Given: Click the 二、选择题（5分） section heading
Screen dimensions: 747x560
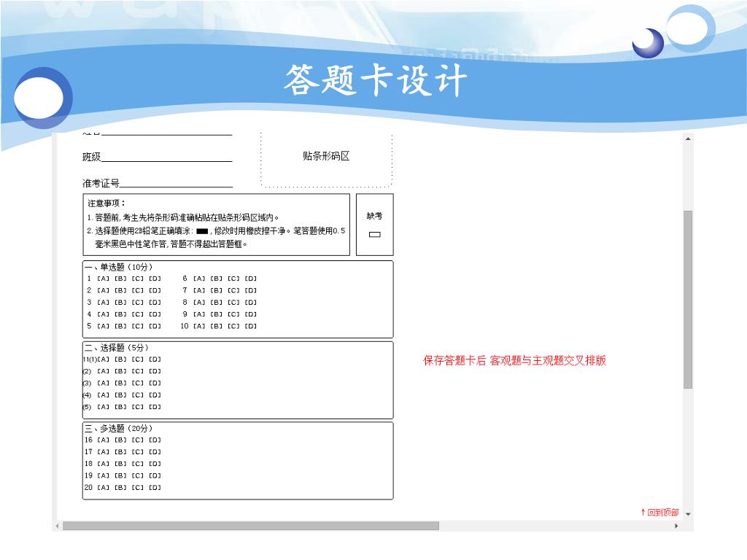Looking at the screenshot, I should tap(117, 348).
